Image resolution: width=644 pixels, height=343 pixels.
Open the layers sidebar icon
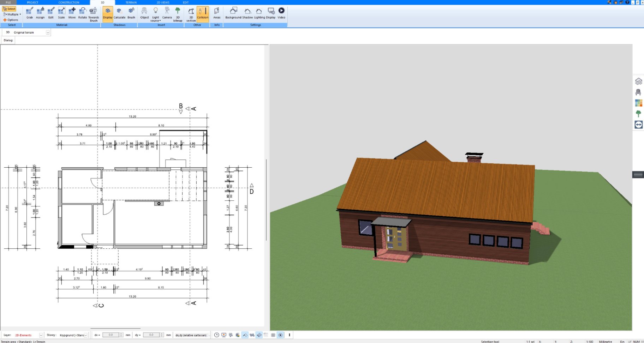(x=638, y=81)
